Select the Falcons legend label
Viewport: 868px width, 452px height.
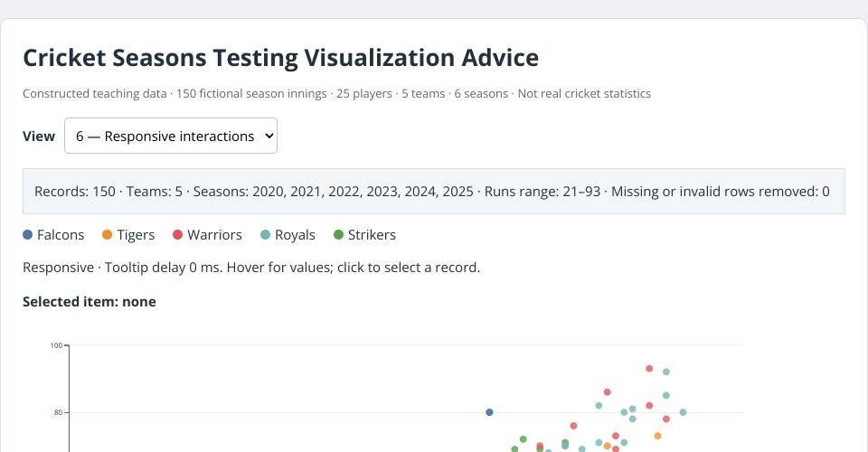click(61, 234)
